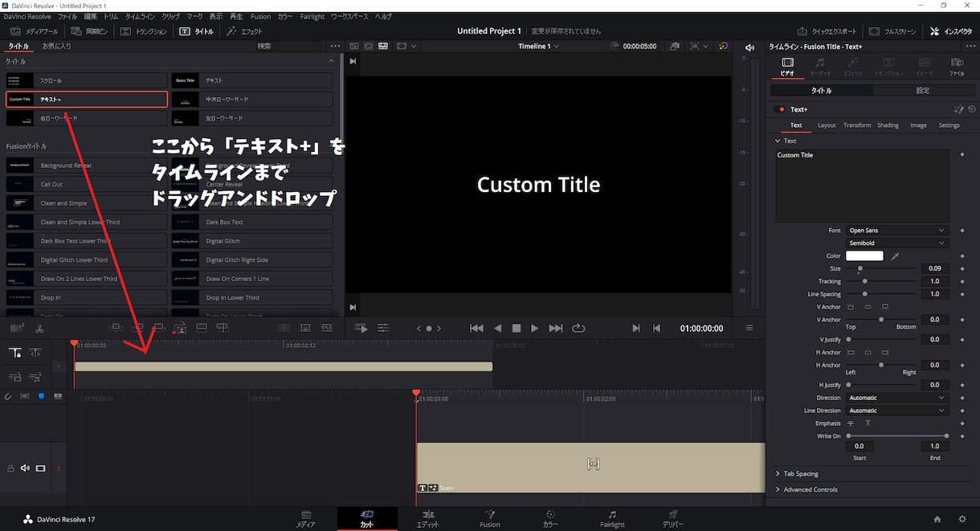Open the Semibold font style dropdown
The image size is (980, 531).
pos(897,243)
